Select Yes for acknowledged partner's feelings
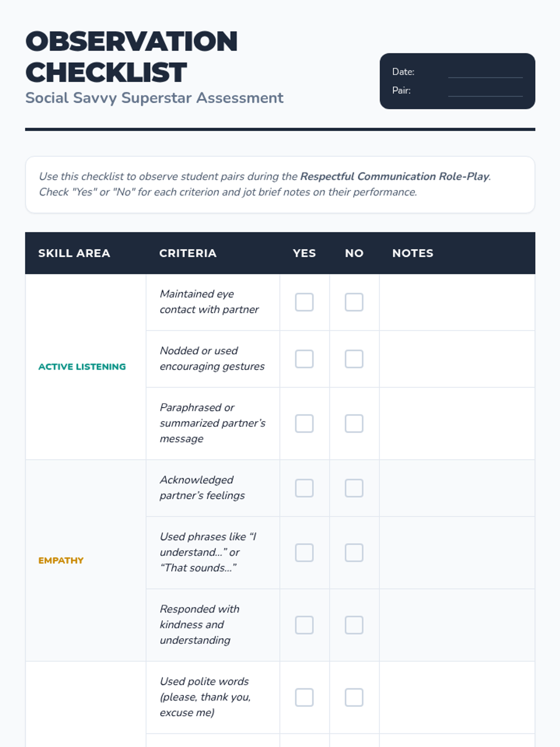This screenshot has width=560, height=747. pos(304,488)
